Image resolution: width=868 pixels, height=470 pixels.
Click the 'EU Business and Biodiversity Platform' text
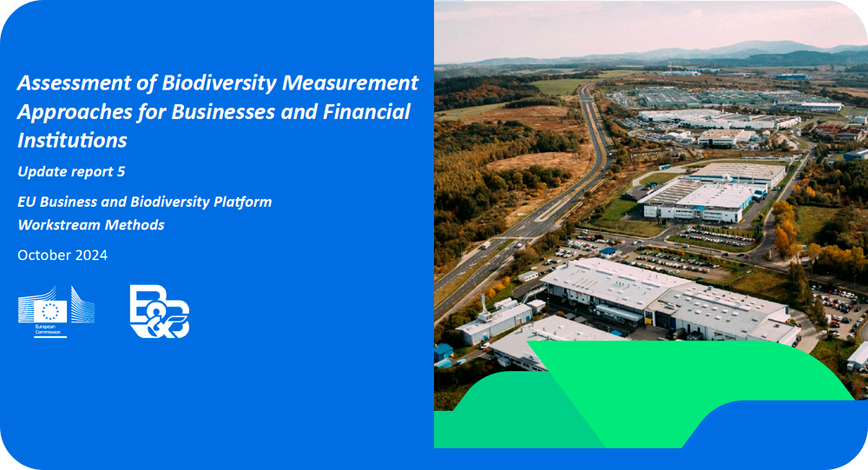tap(144, 202)
